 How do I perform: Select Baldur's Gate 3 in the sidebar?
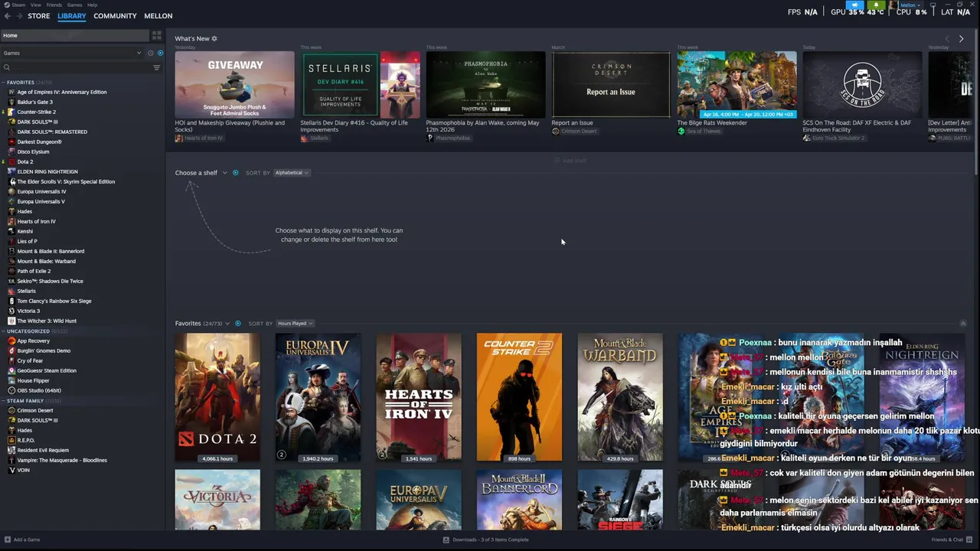[x=34, y=102]
